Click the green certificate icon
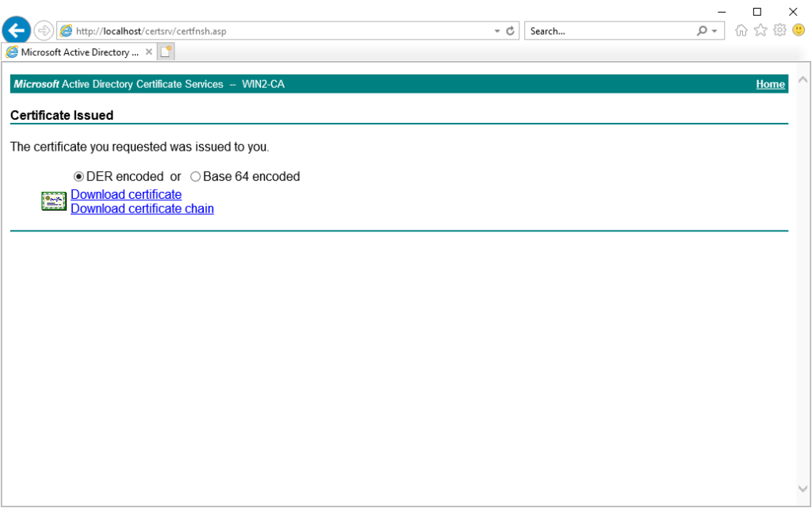 coord(54,201)
